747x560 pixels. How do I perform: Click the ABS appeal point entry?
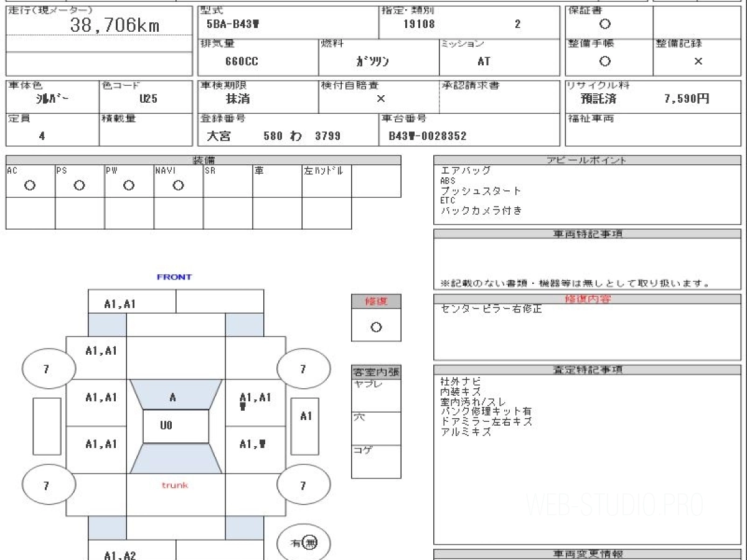tap(448, 180)
